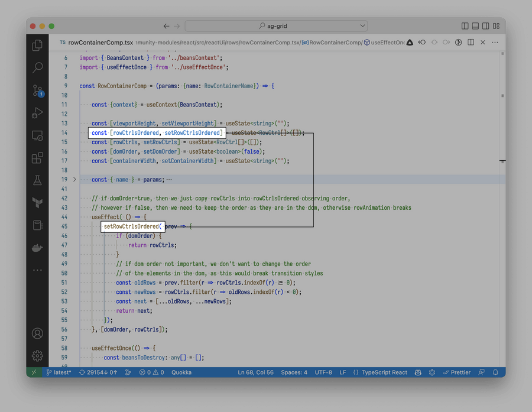Open editor More Actions ellipsis menu
Screen dimensions: 532x412
pos(495,43)
